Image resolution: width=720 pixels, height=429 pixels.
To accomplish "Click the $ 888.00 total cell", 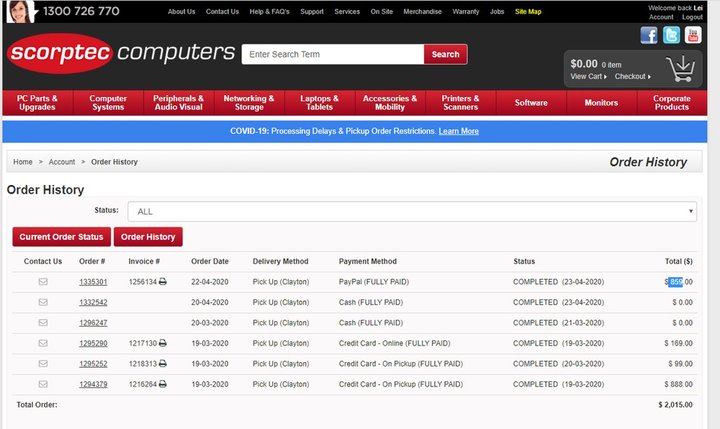I will [x=678, y=384].
